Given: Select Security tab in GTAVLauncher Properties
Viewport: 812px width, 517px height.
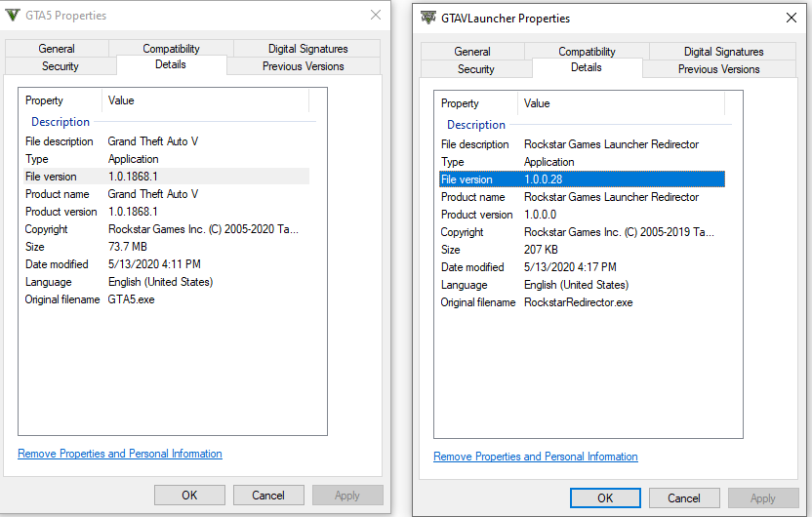Looking at the screenshot, I should [476, 69].
